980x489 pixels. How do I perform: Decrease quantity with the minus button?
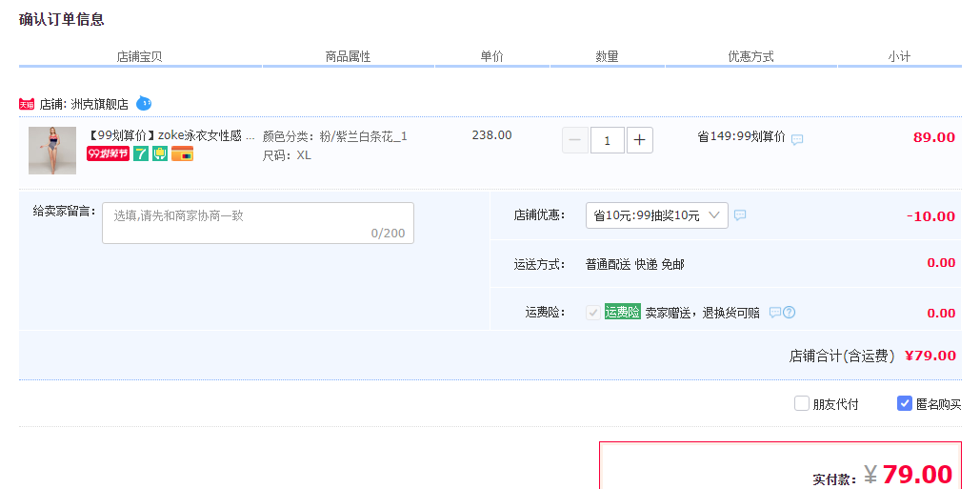[x=575, y=140]
